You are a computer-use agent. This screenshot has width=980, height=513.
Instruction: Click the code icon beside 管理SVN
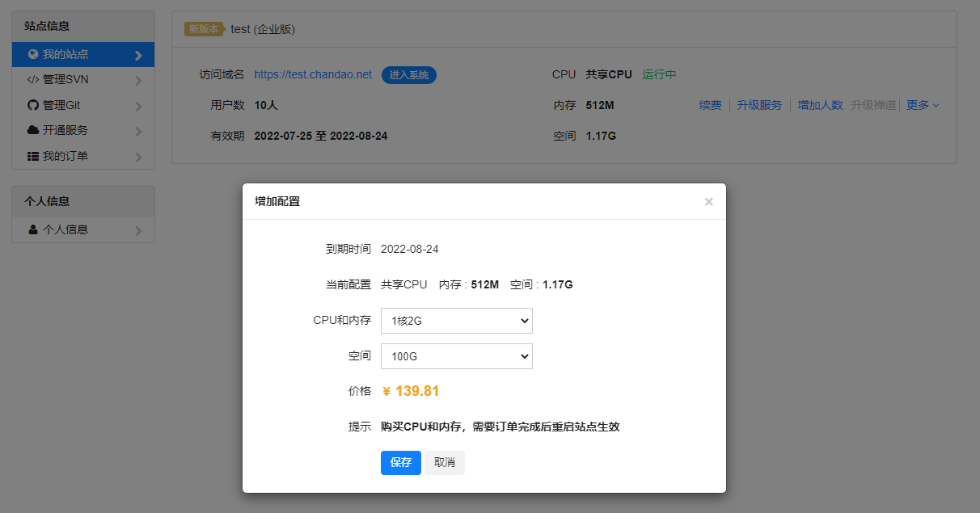coord(33,80)
